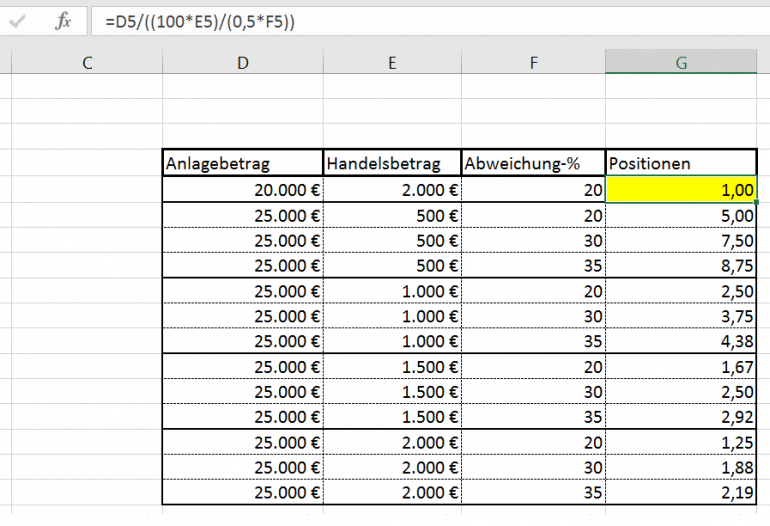Select Anlagebetrag cell in the 4,38 row
770x526 pixels.
click(243, 341)
